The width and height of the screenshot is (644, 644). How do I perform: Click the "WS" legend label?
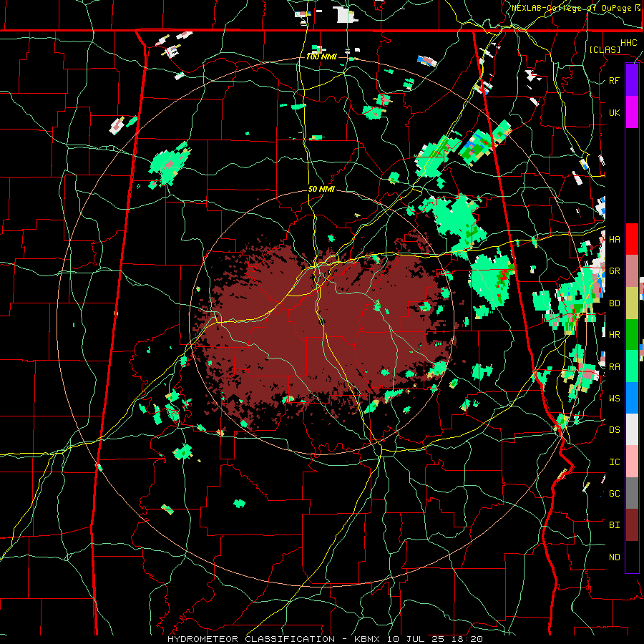(x=614, y=399)
